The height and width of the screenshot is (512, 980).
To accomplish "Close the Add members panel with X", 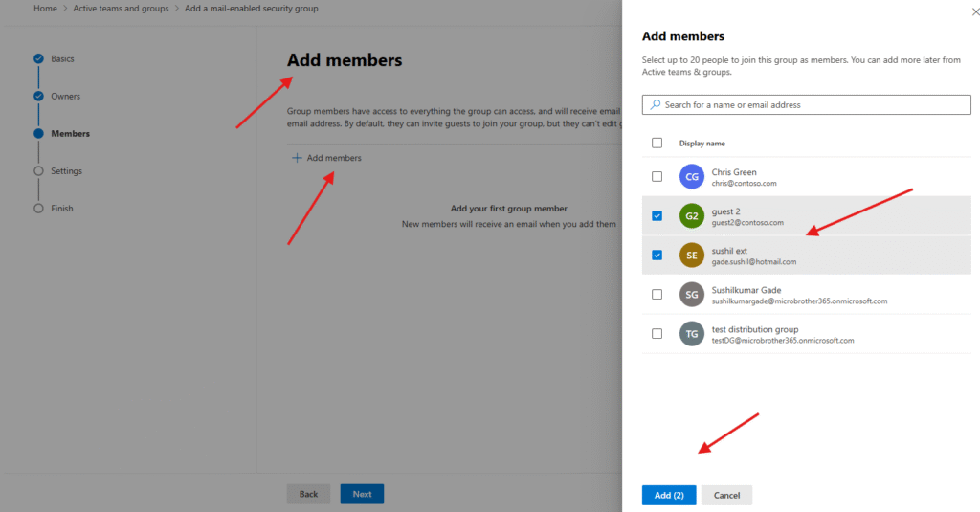I will click(x=963, y=12).
